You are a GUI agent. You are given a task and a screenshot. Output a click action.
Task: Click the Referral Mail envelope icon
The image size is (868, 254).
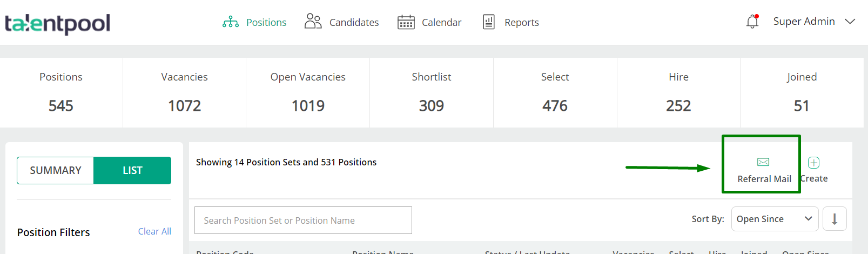[763, 162]
